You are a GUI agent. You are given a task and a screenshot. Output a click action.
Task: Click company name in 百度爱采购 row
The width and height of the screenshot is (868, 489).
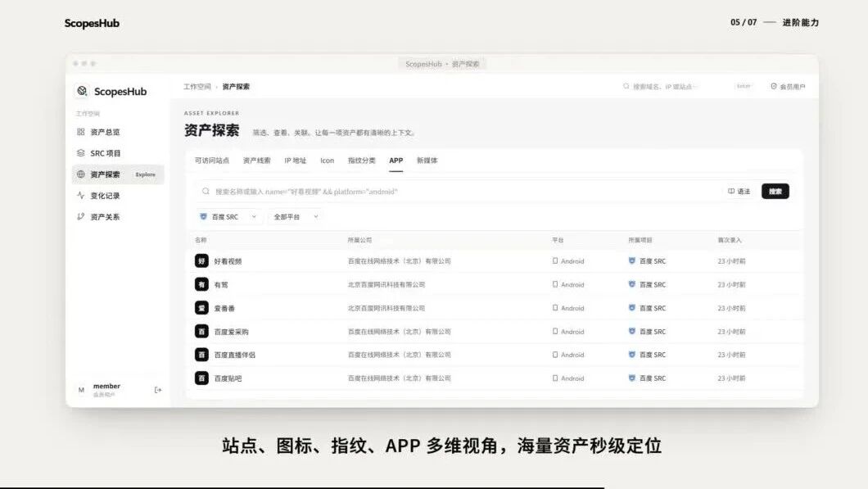click(399, 331)
